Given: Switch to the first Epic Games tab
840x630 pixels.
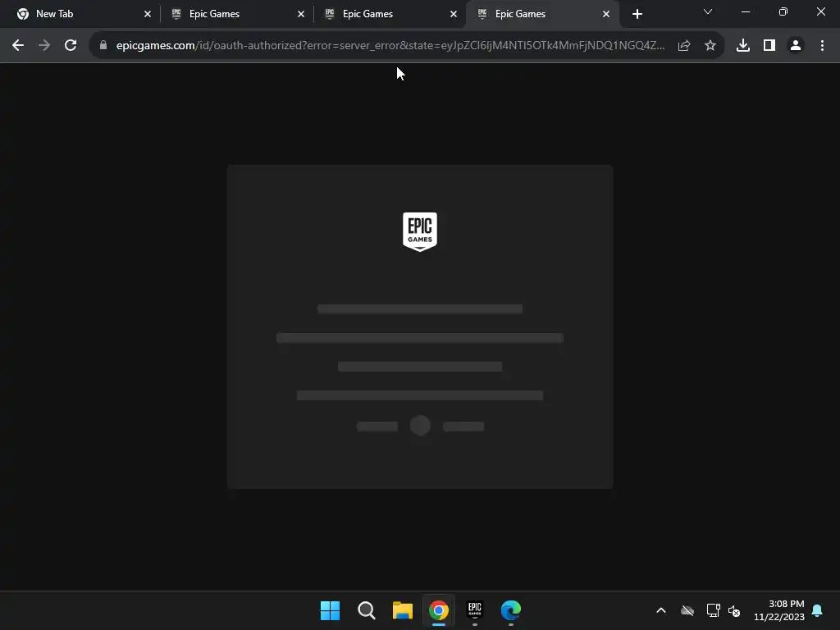Looking at the screenshot, I should (234, 15).
